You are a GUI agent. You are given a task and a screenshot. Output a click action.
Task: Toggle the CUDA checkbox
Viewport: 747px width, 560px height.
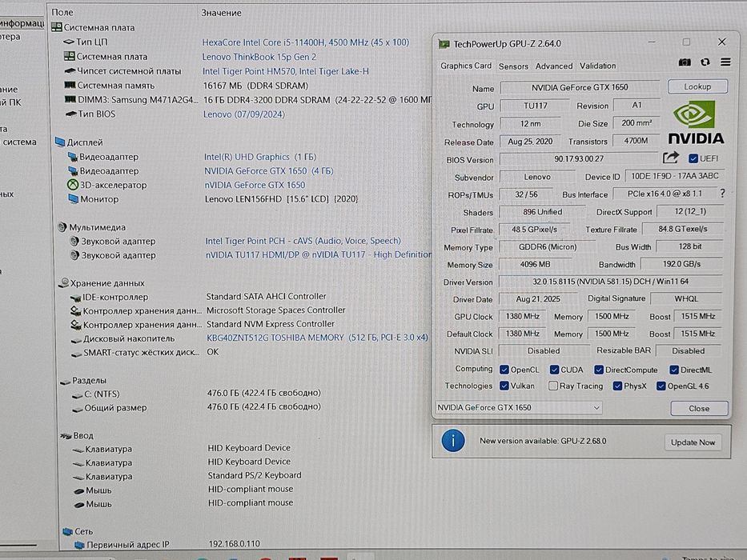click(554, 370)
